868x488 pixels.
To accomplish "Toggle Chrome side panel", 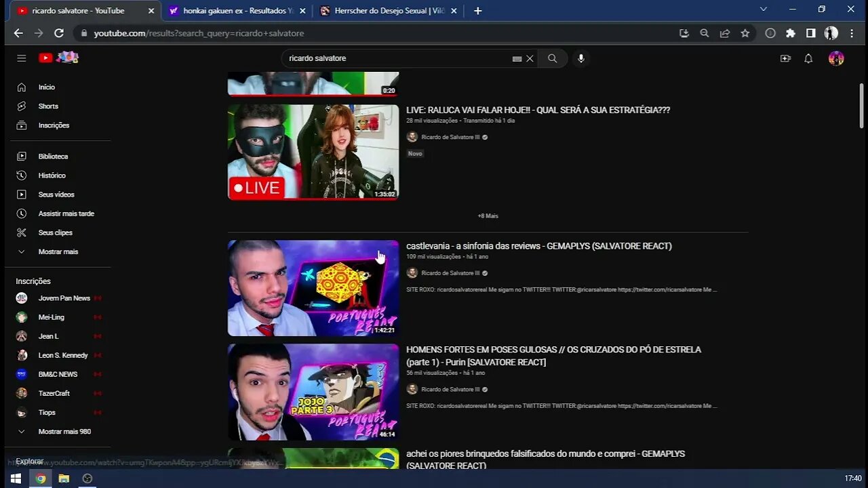I will coord(810,33).
